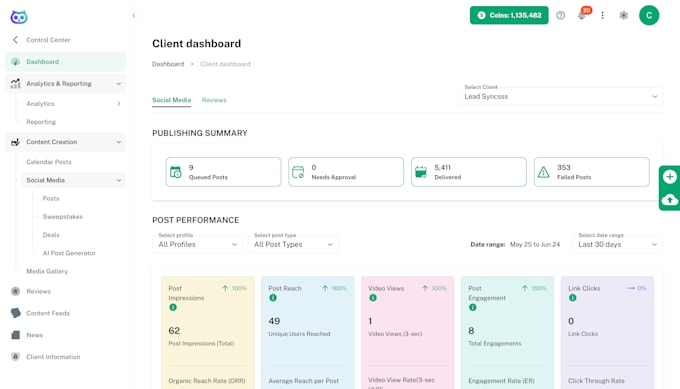Click the Content Feeds sidebar icon
The height and width of the screenshot is (389, 680).
pos(16,313)
